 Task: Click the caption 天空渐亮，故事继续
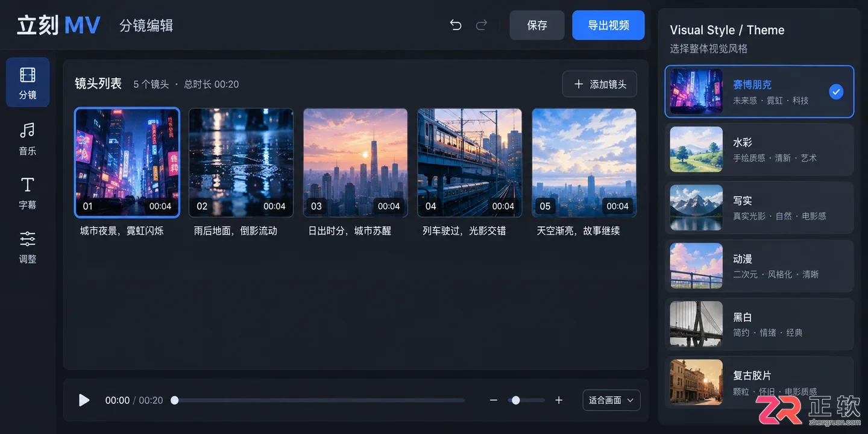tap(578, 231)
